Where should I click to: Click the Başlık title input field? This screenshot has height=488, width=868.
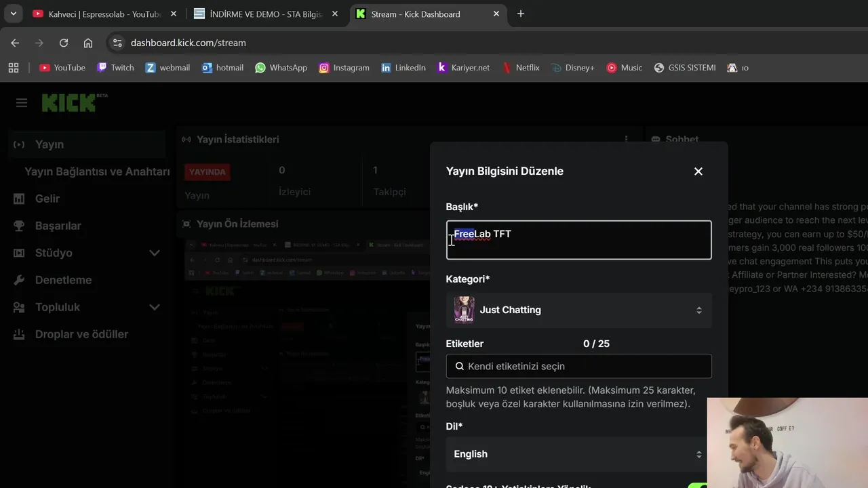[x=578, y=240]
